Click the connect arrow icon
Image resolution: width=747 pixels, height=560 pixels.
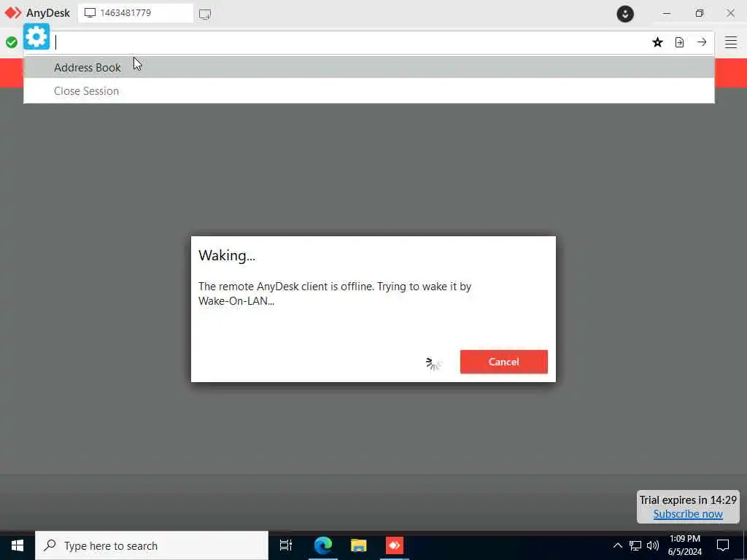tap(702, 42)
